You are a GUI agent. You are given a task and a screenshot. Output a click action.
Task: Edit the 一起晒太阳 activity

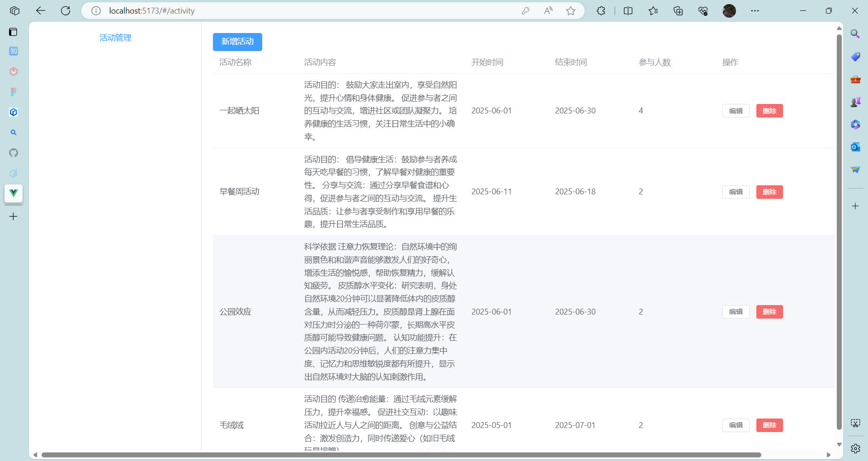tap(736, 110)
